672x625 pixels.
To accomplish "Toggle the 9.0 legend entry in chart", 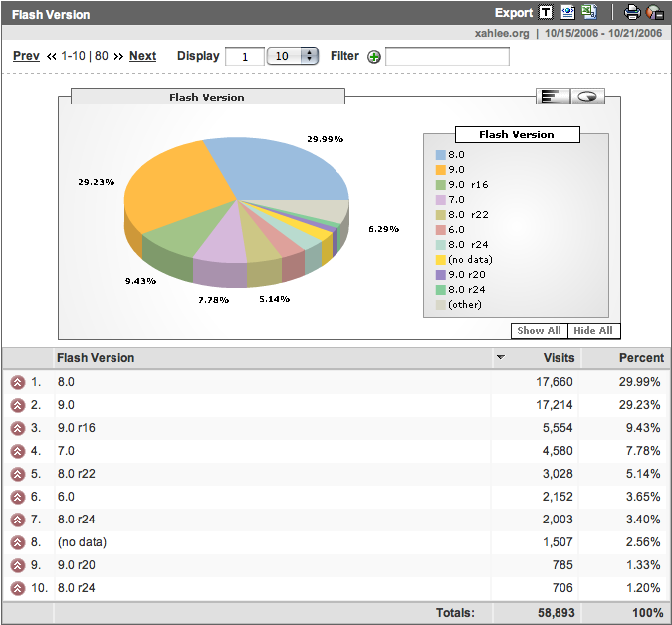I will point(456,170).
